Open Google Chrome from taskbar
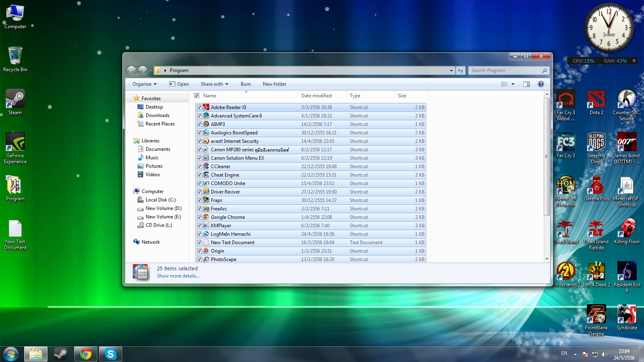 (x=85, y=354)
